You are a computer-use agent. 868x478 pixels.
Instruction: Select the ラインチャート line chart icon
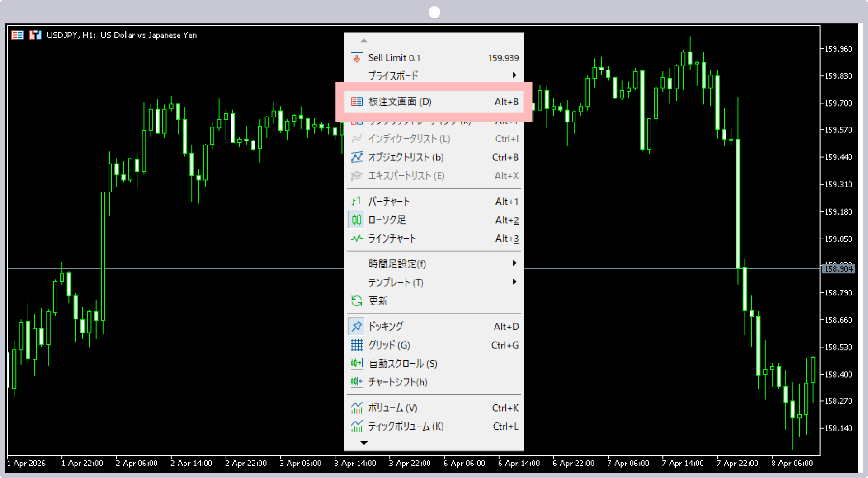[x=357, y=238]
